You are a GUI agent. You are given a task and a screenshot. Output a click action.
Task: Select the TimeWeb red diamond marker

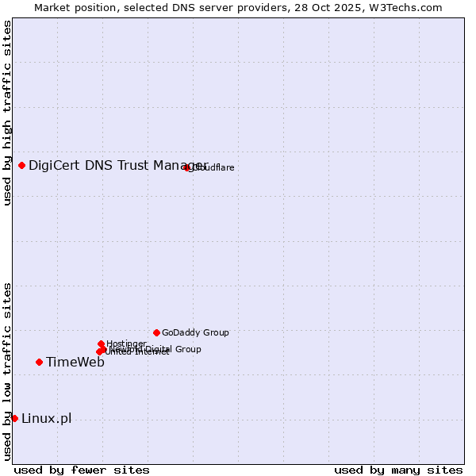pyautogui.click(x=39, y=362)
